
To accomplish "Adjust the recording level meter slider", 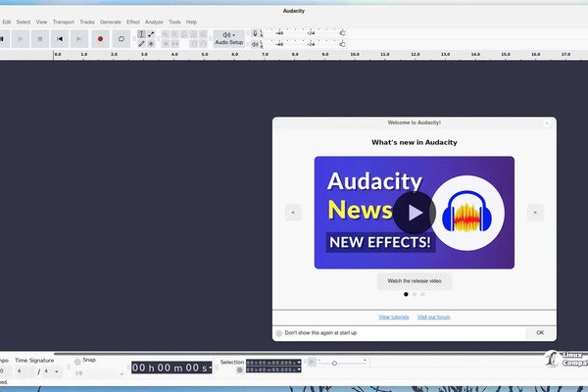I will (342, 33).
